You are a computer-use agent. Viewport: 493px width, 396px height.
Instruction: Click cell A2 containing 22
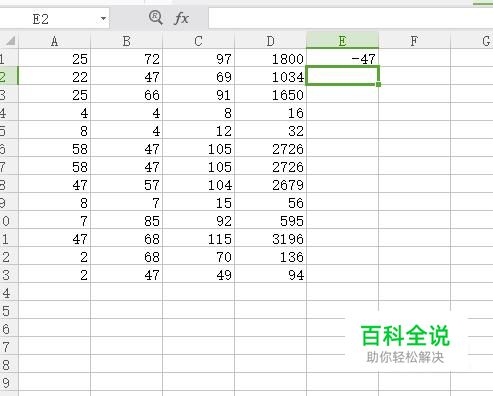(x=54, y=76)
